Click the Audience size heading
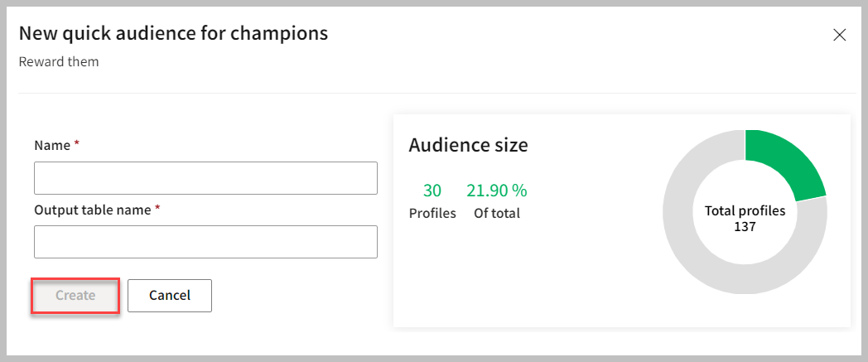This screenshot has height=362, width=868. coord(468,145)
